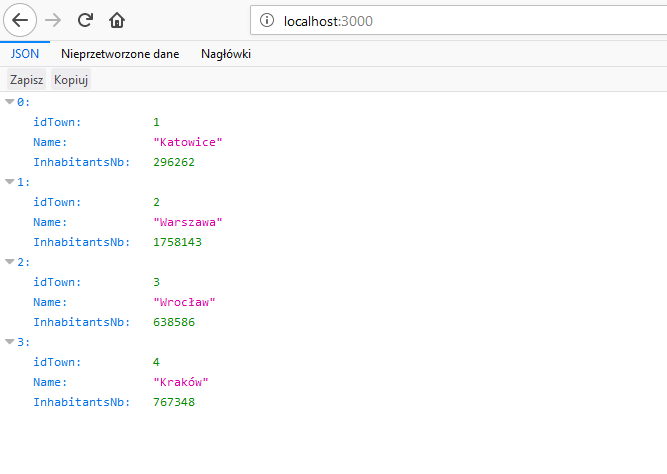Open the Nagłówki tab
The height and width of the screenshot is (474, 667).
226,54
